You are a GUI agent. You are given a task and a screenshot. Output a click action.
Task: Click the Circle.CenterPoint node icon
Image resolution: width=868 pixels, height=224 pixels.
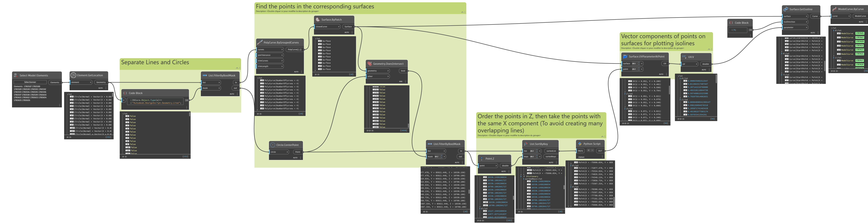pos(273,145)
